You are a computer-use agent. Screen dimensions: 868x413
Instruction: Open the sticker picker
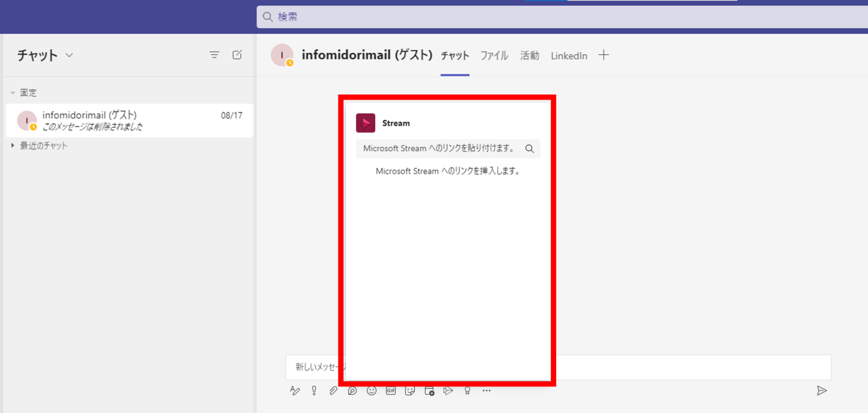(410, 391)
